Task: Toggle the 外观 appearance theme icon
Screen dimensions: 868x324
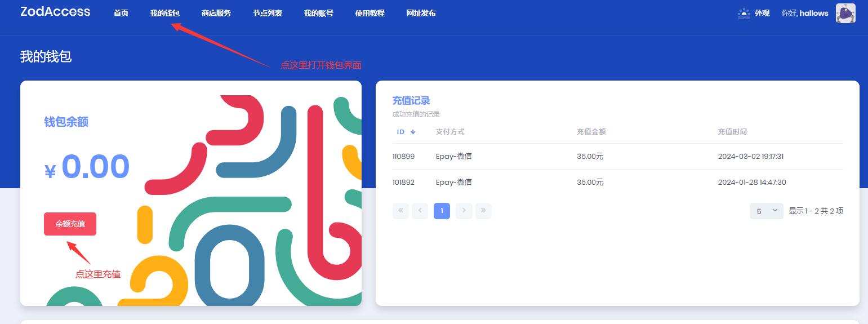Action: pyautogui.click(x=744, y=14)
